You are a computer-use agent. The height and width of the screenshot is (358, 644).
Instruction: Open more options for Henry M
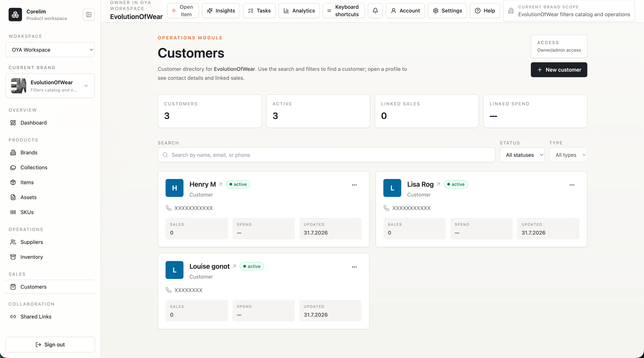(354, 185)
